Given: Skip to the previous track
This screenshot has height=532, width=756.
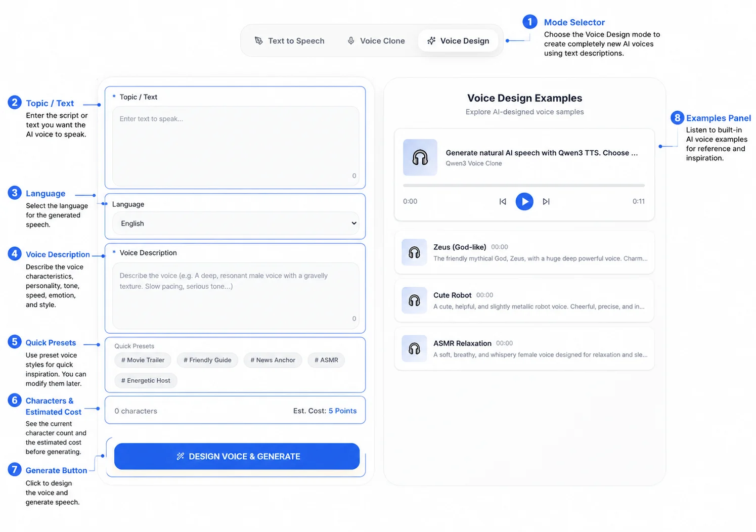Looking at the screenshot, I should coord(503,201).
